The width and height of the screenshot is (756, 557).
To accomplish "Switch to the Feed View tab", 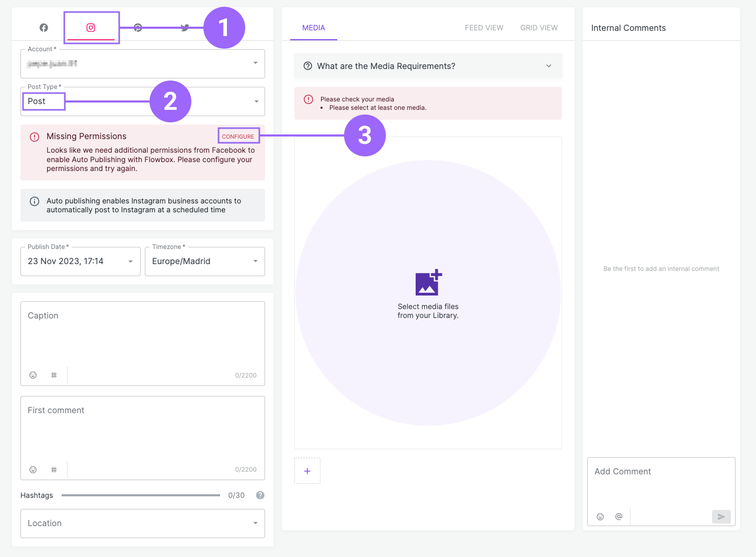I will tap(484, 28).
